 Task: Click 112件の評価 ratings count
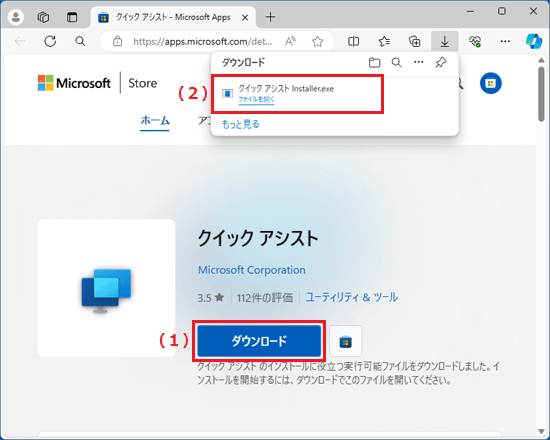[x=265, y=298]
